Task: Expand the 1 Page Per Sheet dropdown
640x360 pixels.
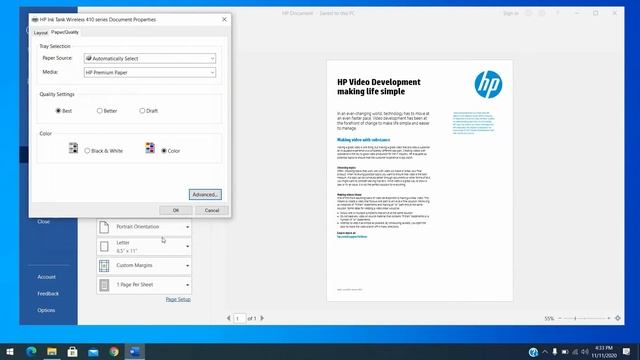Action: pyautogui.click(x=144, y=284)
